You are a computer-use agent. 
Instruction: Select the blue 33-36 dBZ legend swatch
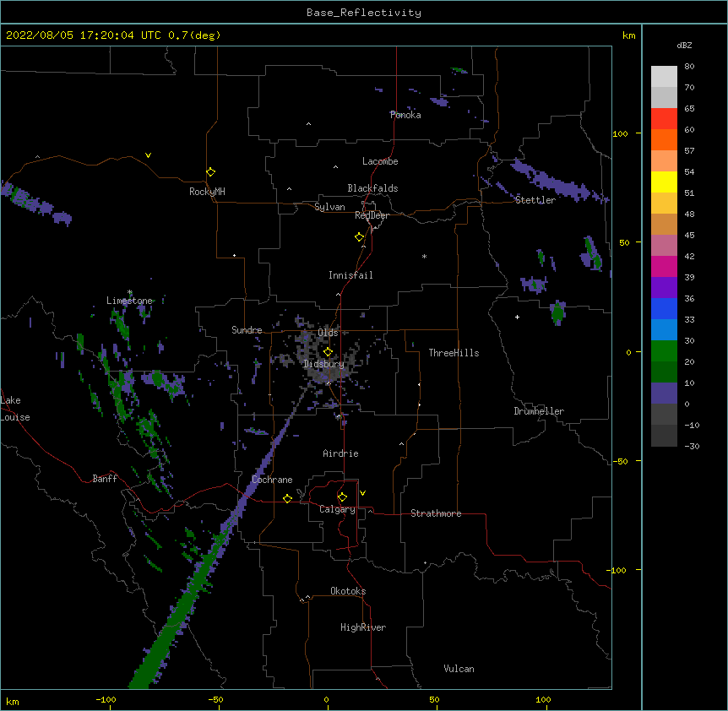[664, 308]
